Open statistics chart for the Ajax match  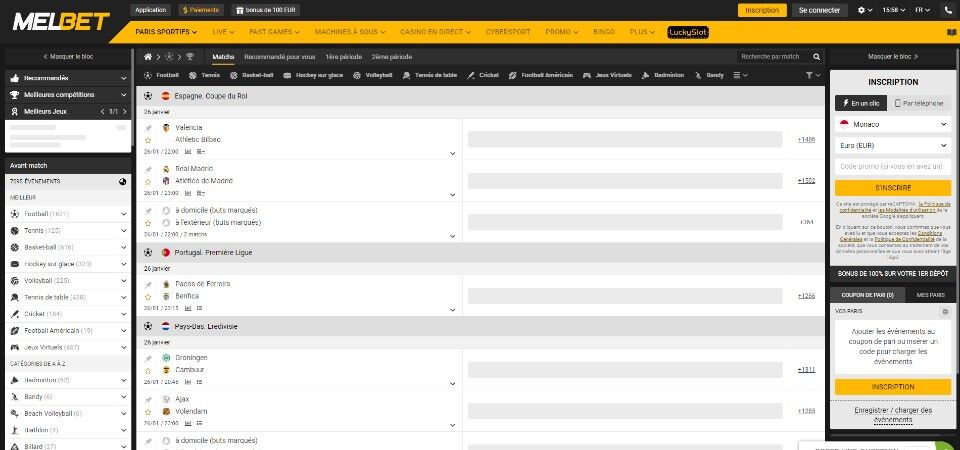pos(188,423)
